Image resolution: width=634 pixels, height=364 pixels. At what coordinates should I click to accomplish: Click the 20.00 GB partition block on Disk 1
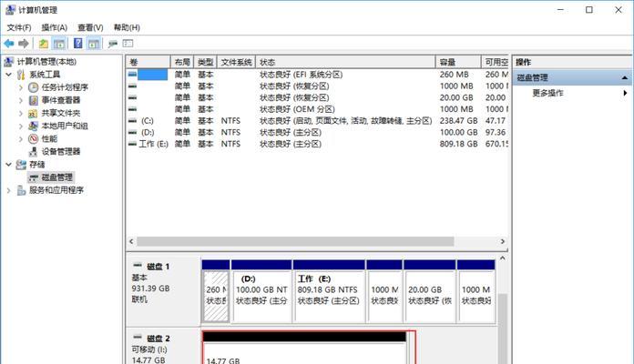[x=430, y=292]
